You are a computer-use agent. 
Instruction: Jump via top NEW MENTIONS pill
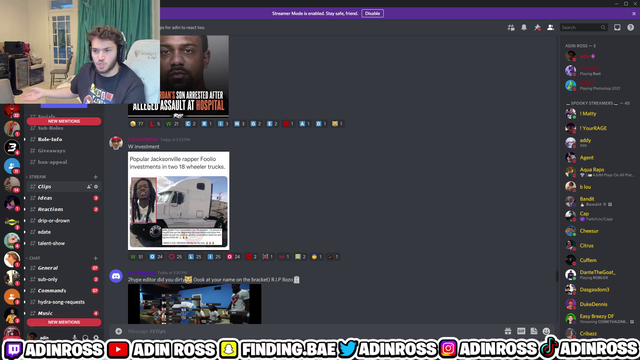point(64,121)
